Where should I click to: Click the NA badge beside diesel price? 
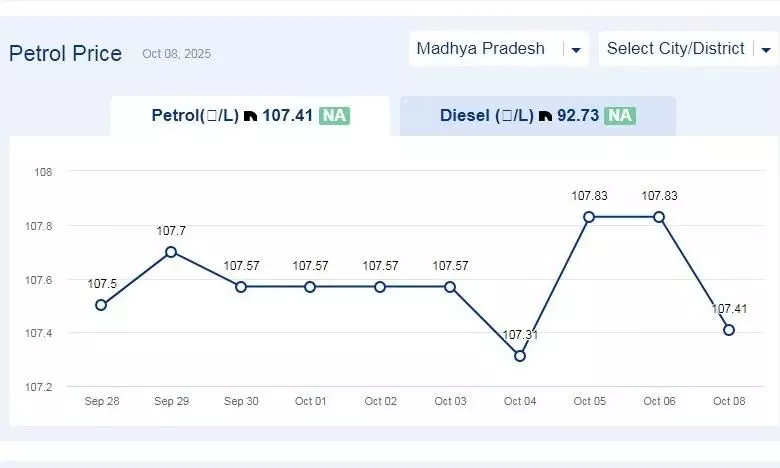(620, 116)
